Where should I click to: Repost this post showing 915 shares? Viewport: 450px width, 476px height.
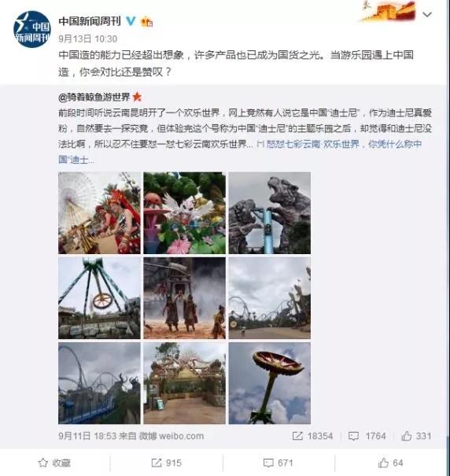pos(167,463)
